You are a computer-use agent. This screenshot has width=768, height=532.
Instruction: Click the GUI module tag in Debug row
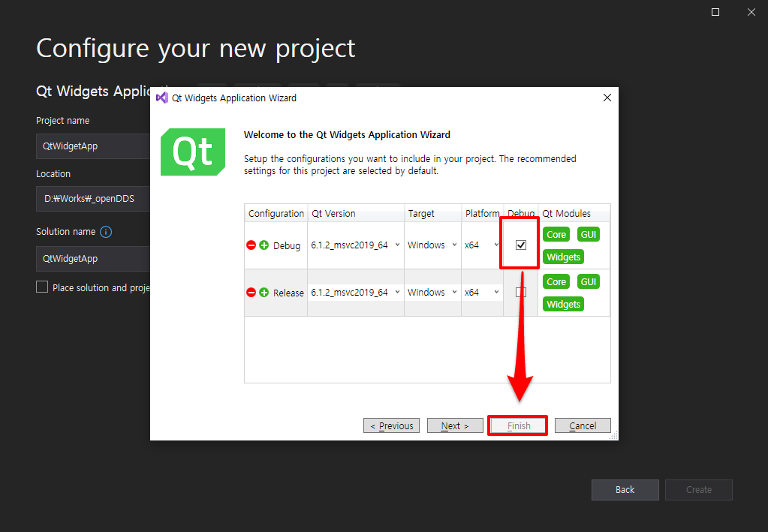(589, 234)
